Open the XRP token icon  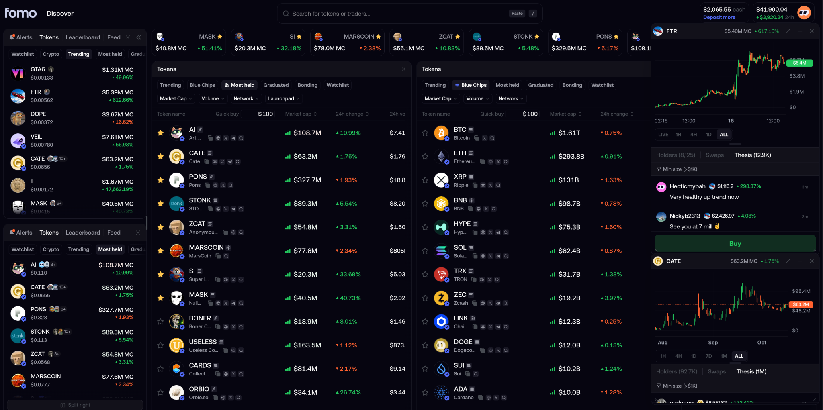[x=441, y=180]
